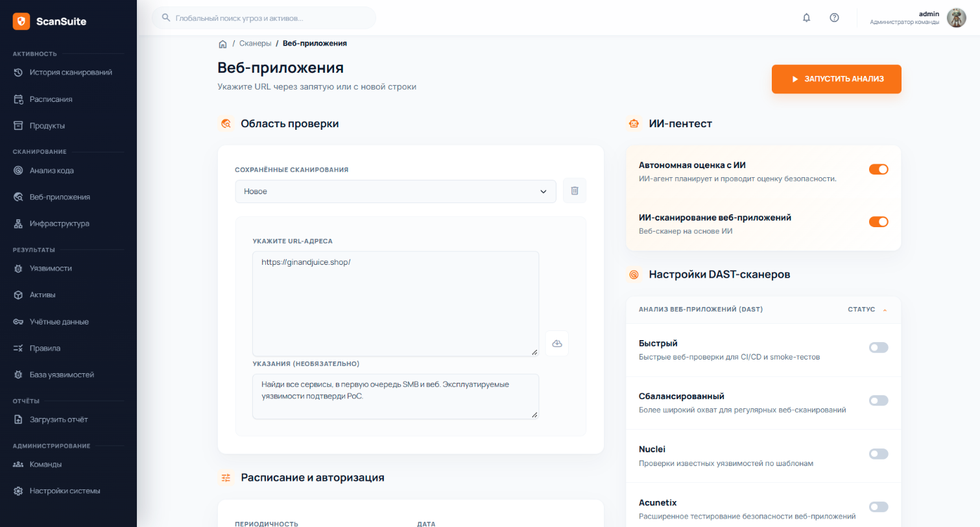This screenshot has width=980, height=527.
Task: Click the global search input field
Action: pos(264,18)
